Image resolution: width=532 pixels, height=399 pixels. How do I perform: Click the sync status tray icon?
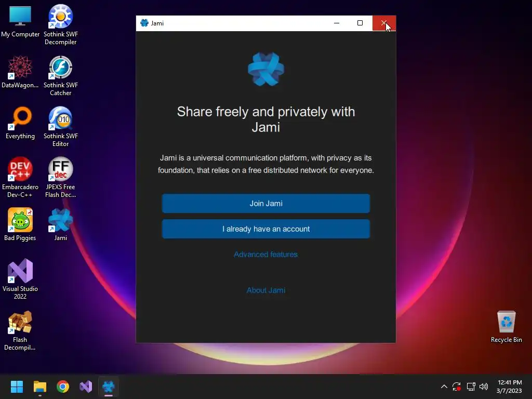point(457,387)
